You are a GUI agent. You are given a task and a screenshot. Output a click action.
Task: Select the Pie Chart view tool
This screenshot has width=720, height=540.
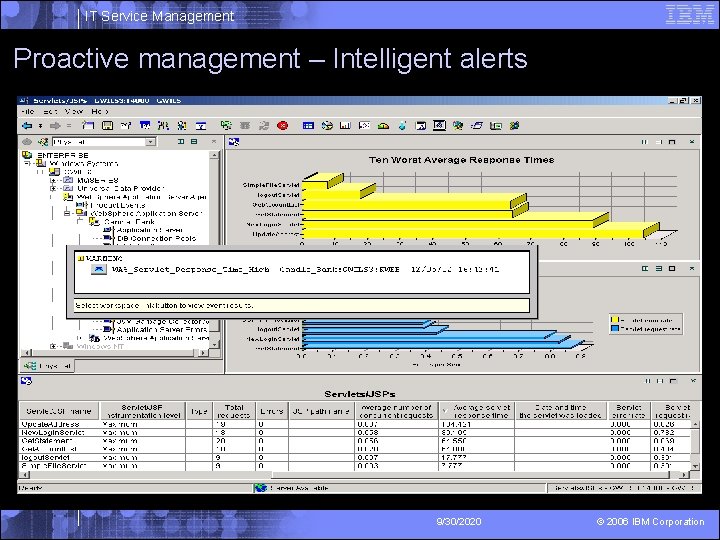click(327, 125)
